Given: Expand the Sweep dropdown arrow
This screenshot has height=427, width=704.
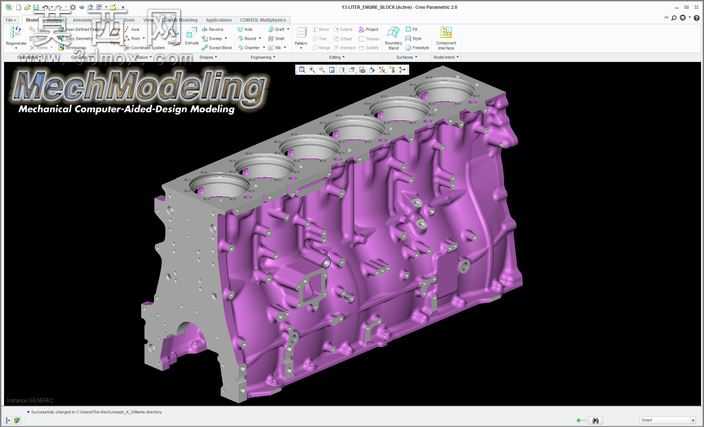Looking at the screenshot, I should (x=226, y=38).
